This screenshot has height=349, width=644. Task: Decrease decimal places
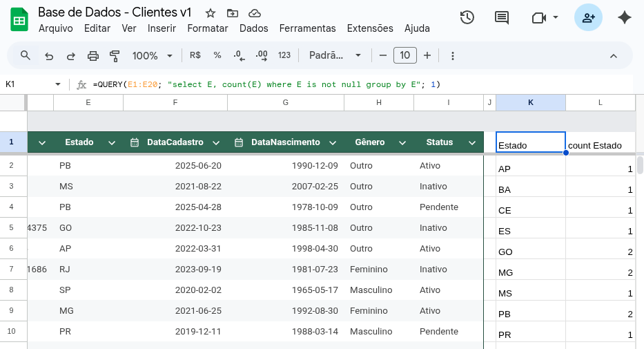(x=239, y=55)
